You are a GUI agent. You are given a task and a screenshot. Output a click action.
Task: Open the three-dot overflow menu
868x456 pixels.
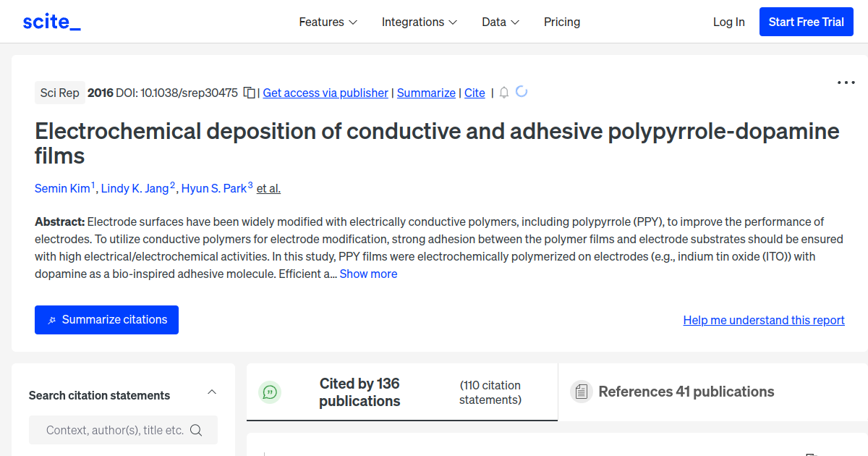pyautogui.click(x=845, y=83)
